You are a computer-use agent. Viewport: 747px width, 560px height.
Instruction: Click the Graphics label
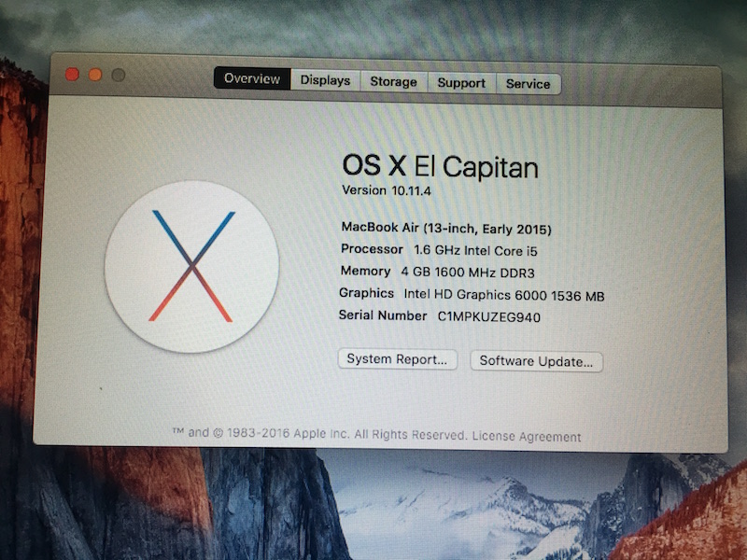pos(366,293)
